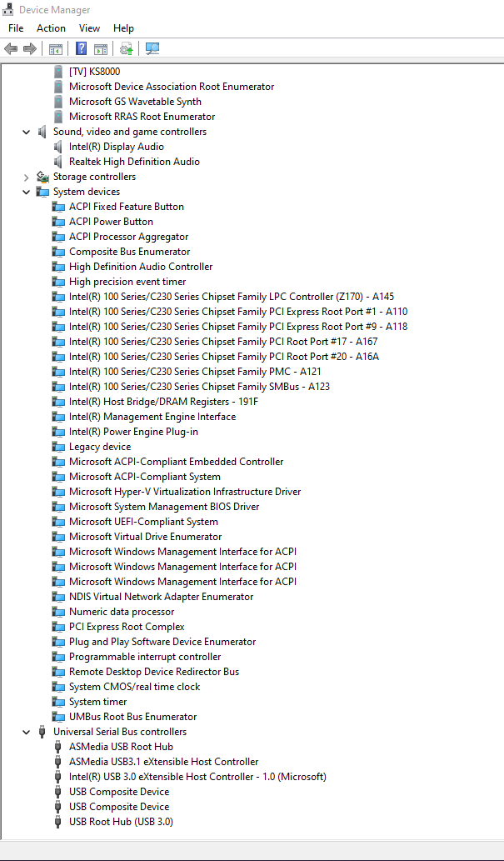Select NDIS Virtual Network Adapter Enumerator
Image resolution: width=504 pixels, height=861 pixels.
point(162,597)
